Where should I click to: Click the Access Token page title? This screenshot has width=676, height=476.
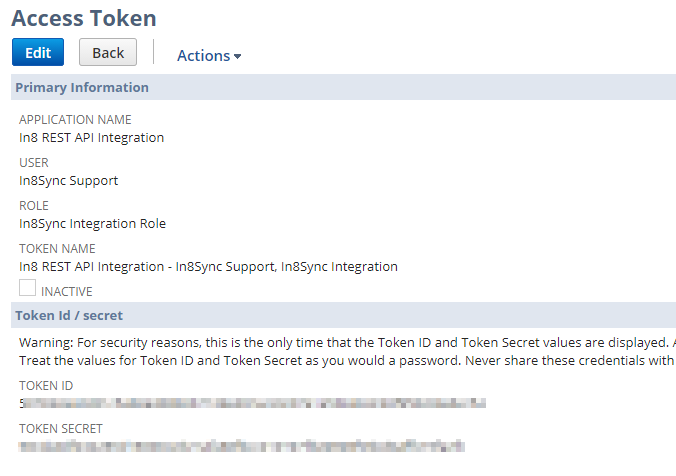coord(84,17)
